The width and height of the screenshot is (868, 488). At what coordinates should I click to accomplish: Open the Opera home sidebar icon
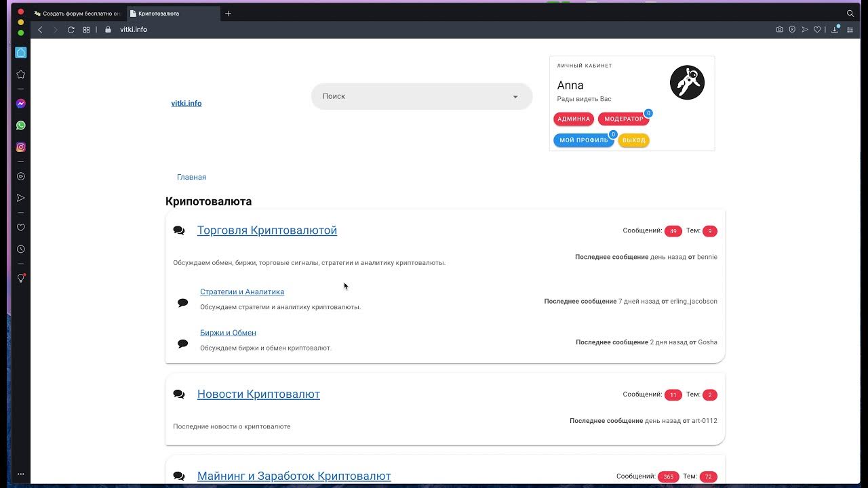(20, 53)
